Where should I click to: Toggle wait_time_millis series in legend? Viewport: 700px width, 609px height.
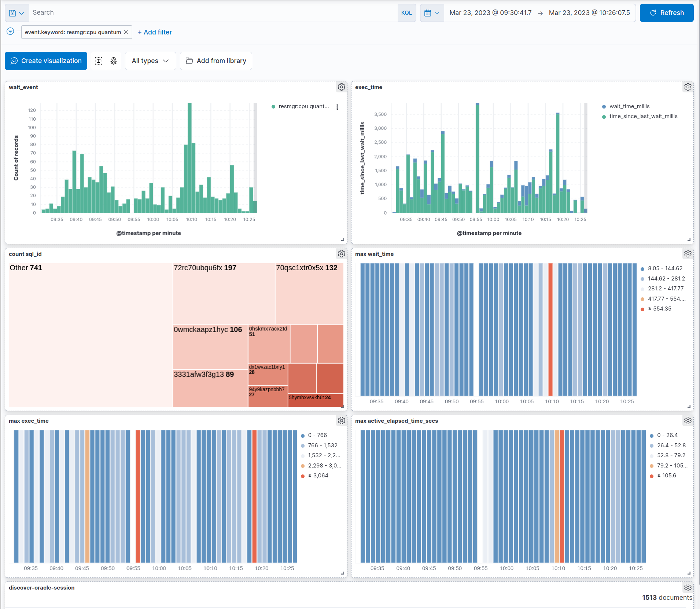point(629,106)
